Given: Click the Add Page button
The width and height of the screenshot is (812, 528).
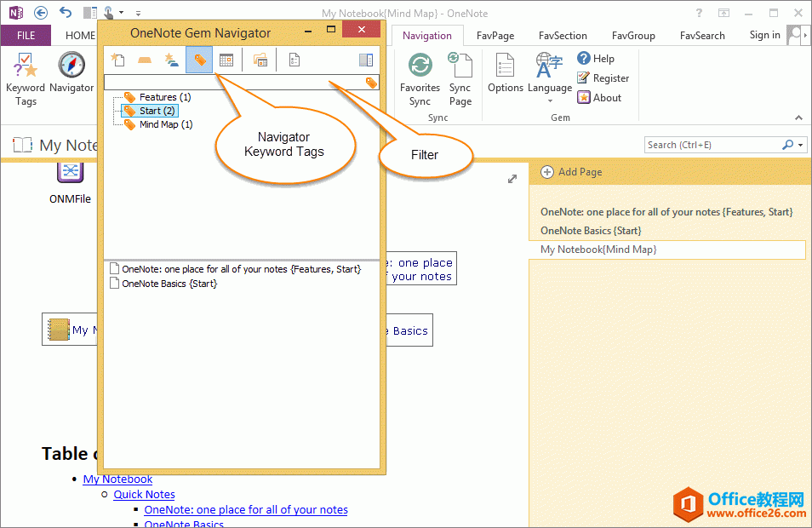Looking at the screenshot, I should click(571, 172).
